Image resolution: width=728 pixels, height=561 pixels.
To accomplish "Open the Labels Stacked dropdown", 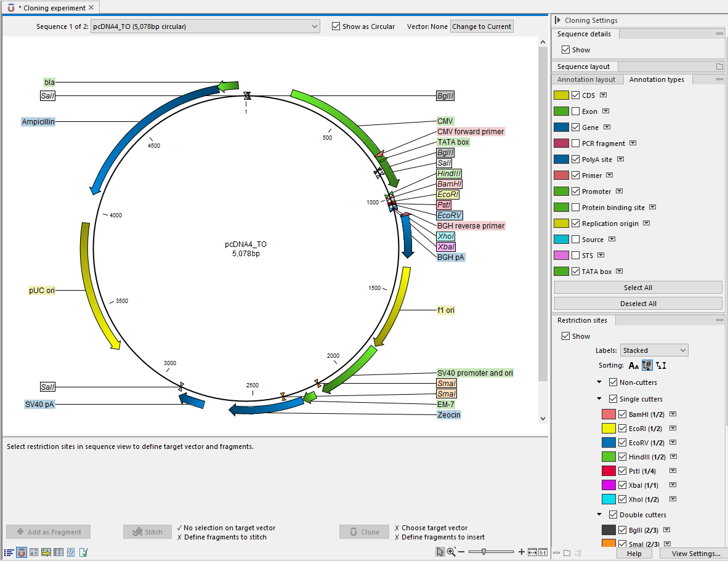I will pos(653,350).
